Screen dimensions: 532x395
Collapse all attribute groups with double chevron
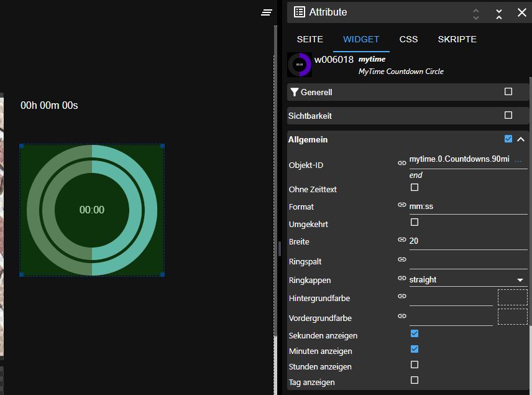tap(499, 12)
